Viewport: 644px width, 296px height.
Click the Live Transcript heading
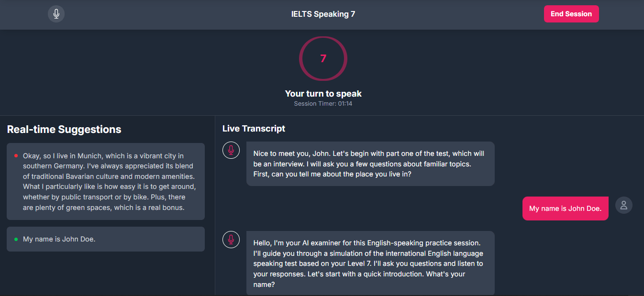[254, 128]
